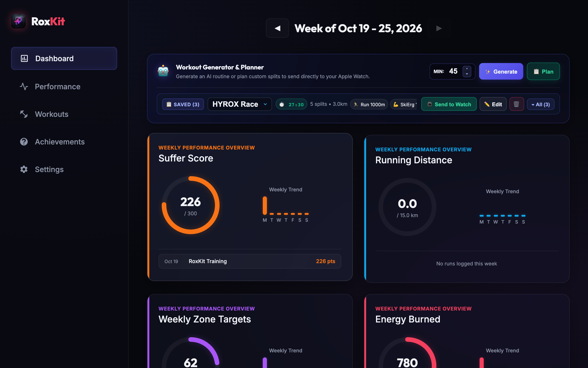Click the 226 pts value
The image size is (588, 368).
(325, 261)
